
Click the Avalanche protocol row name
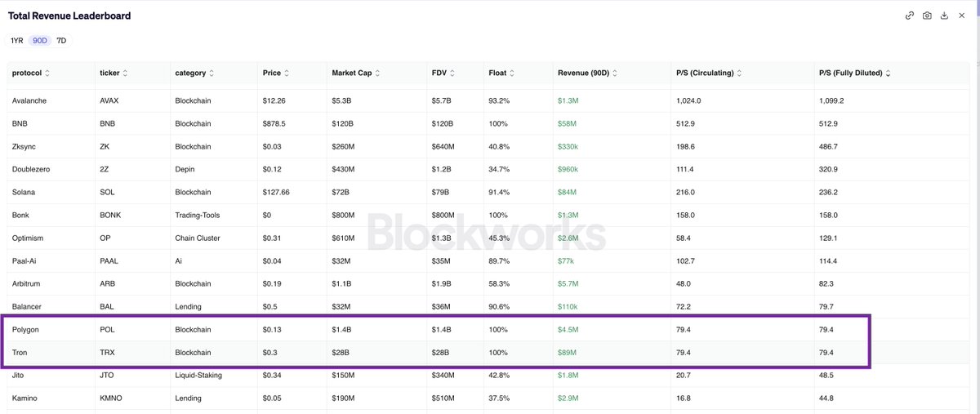[x=29, y=100]
